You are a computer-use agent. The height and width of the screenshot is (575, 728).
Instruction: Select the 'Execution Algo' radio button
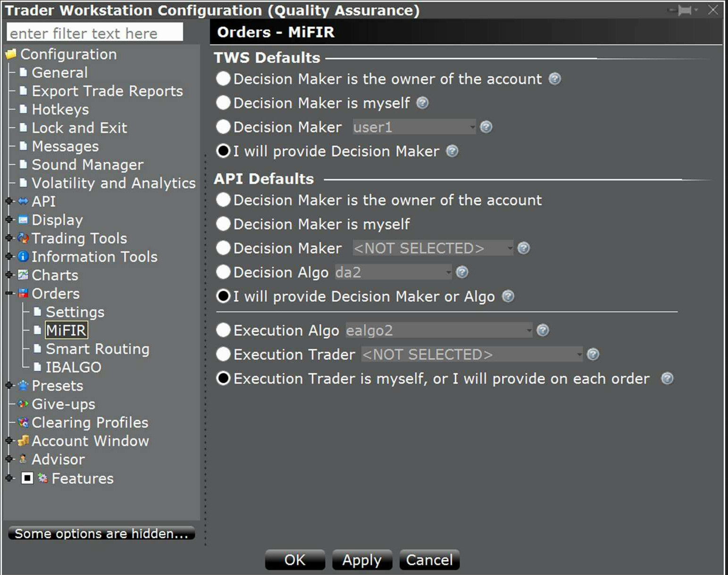coord(223,330)
